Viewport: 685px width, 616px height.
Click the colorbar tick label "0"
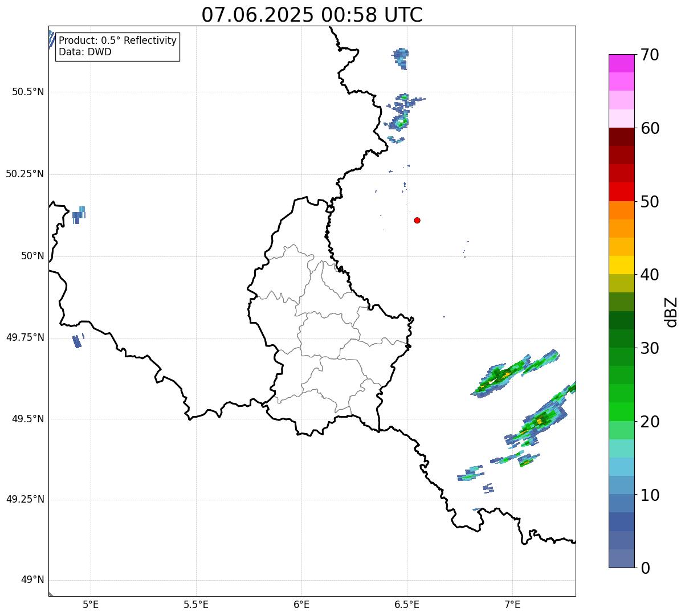click(x=645, y=568)
